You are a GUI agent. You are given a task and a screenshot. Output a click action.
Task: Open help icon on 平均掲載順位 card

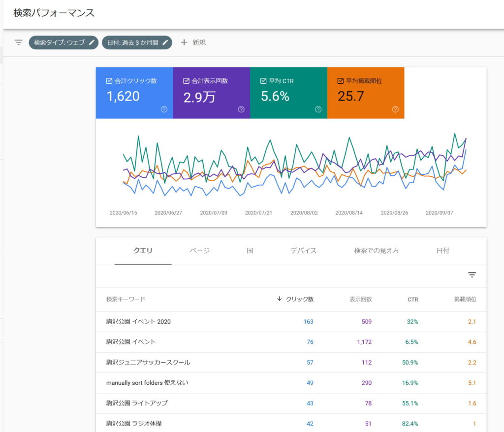click(395, 109)
